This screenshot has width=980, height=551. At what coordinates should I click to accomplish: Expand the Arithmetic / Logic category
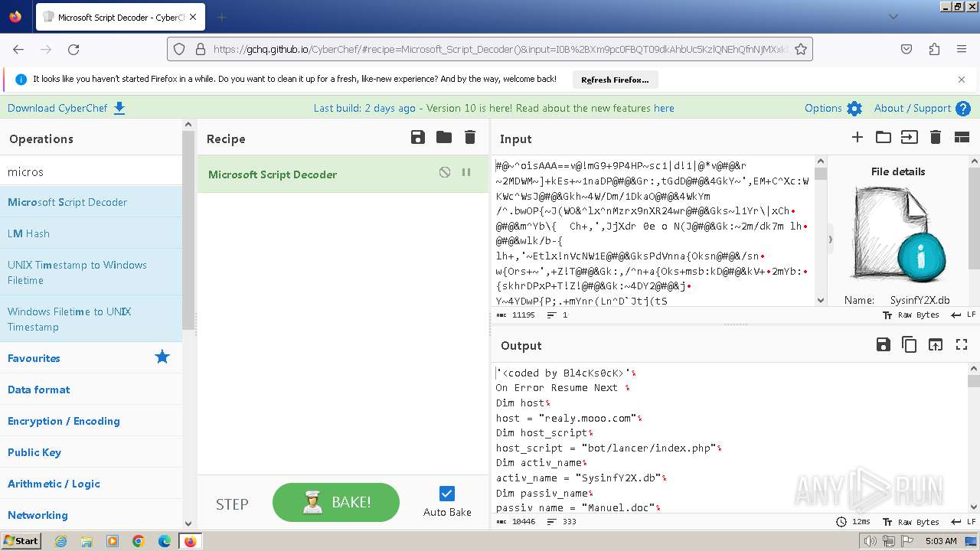(x=91, y=483)
